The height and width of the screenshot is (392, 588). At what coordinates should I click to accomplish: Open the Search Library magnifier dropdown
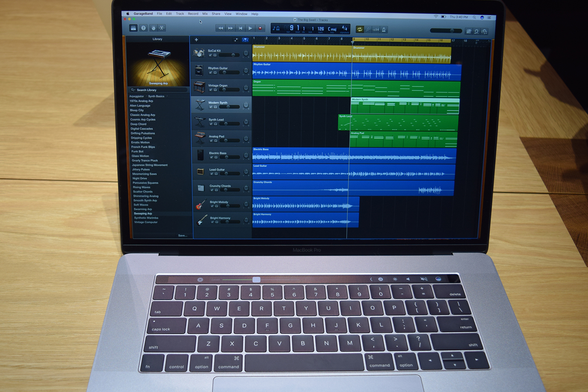[133, 90]
